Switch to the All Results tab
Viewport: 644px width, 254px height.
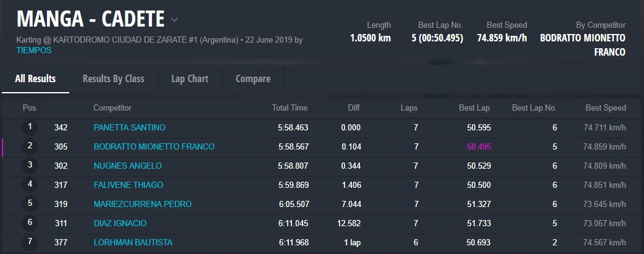[x=35, y=78]
